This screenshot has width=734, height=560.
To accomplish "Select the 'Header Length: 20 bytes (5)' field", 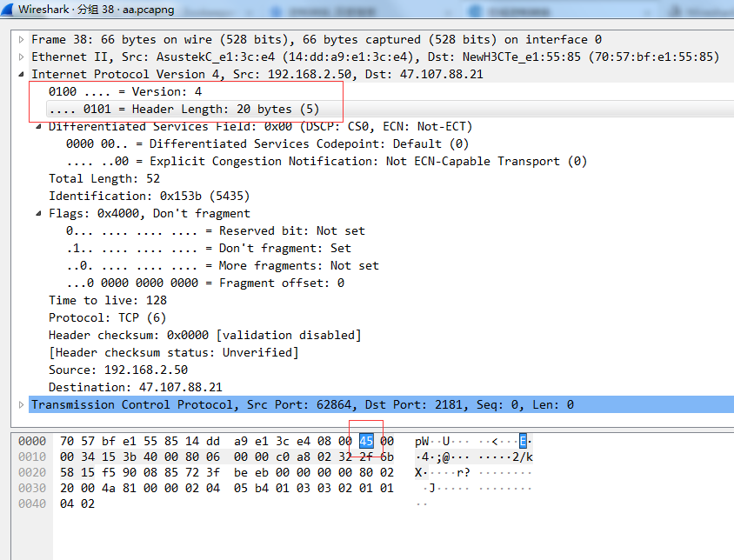I will point(184,109).
